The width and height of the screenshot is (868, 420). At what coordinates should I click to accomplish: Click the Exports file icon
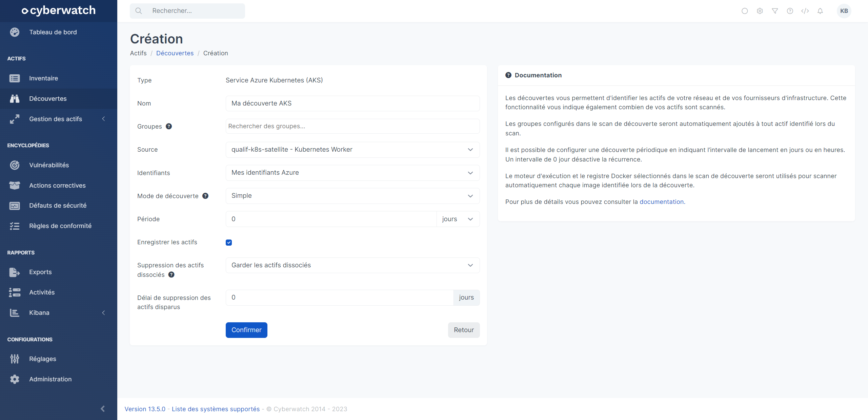pyautogui.click(x=15, y=272)
